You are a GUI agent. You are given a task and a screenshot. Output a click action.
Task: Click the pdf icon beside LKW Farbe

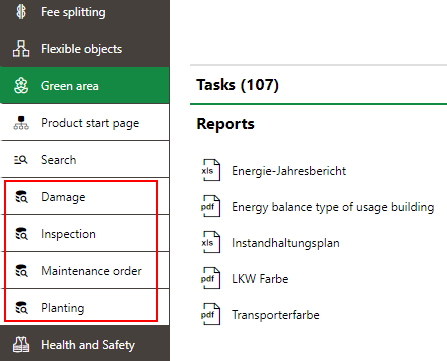[211, 278]
